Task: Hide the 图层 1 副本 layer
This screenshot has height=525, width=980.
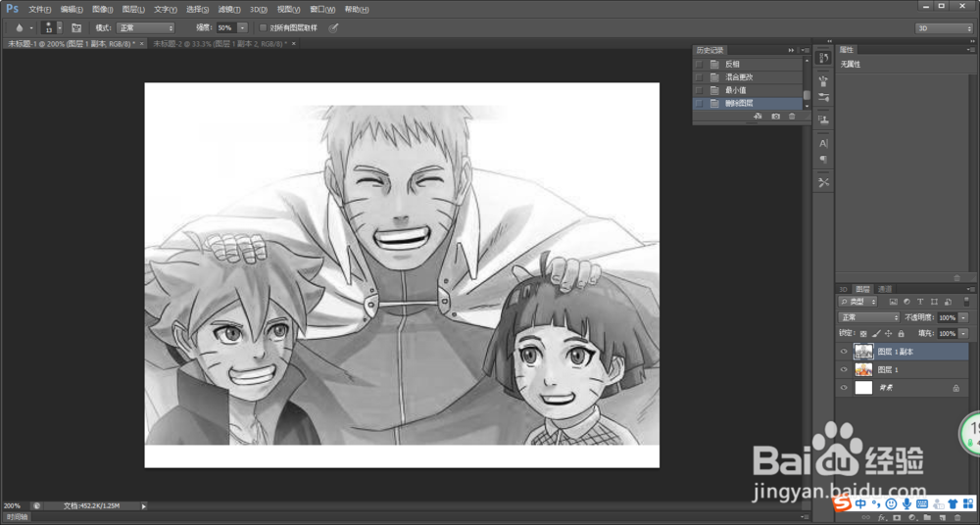Action: [x=844, y=352]
